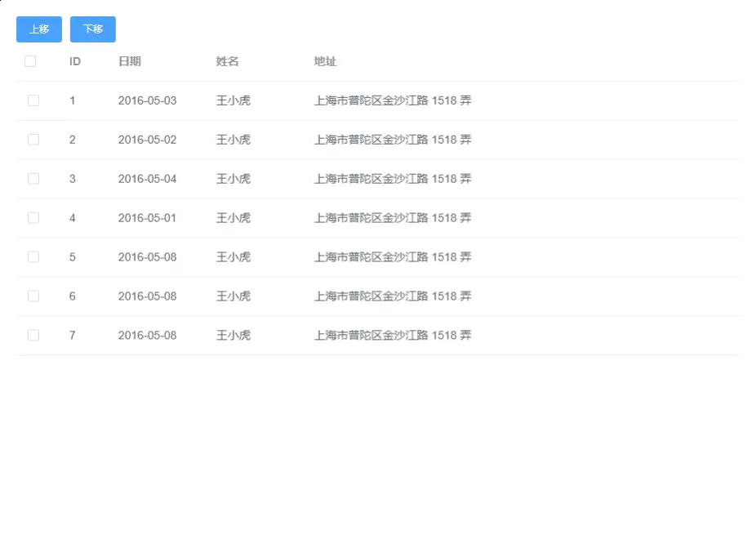Click the 地址 (Address) column header
Image resolution: width=756 pixels, height=539 pixels.
(x=324, y=60)
